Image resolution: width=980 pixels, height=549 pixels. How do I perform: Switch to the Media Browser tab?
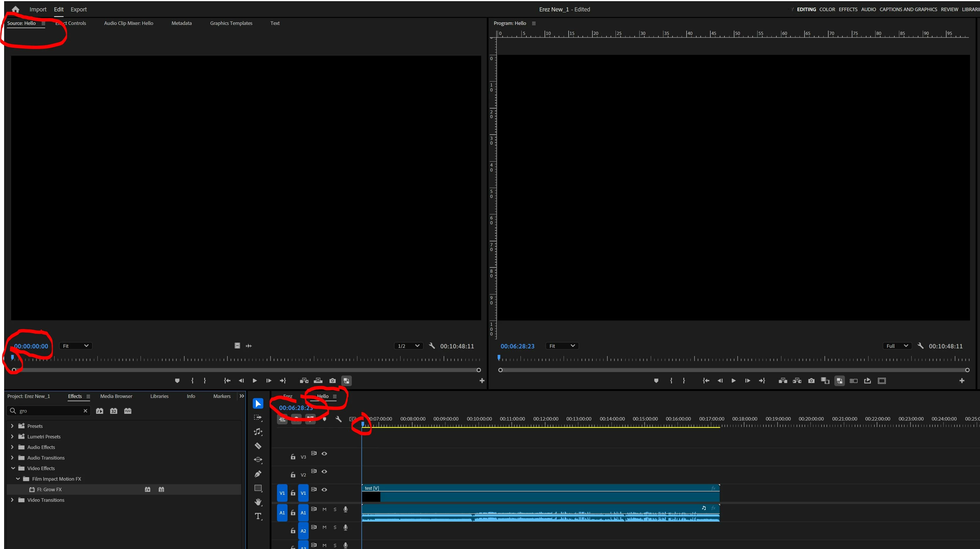pos(116,396)
